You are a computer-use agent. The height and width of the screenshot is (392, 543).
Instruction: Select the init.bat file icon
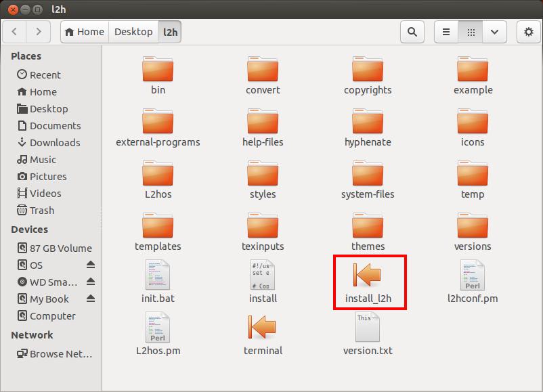158,275
